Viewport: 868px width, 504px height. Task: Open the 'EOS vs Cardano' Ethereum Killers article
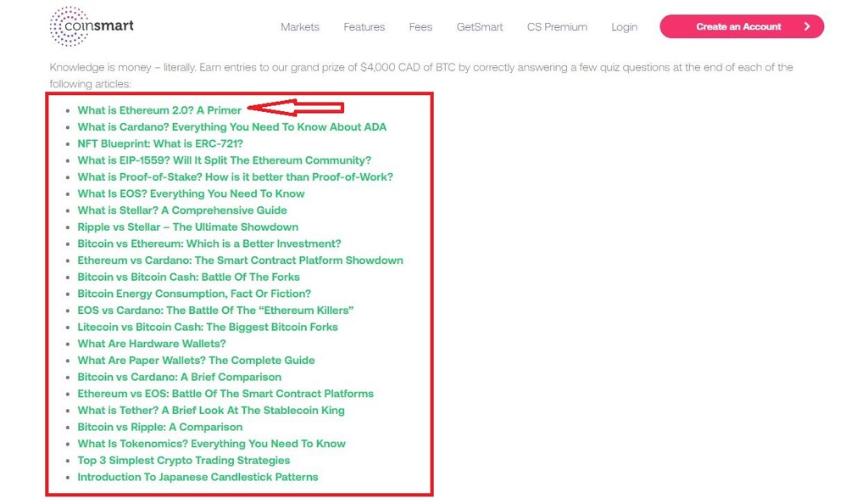(215, 310)
